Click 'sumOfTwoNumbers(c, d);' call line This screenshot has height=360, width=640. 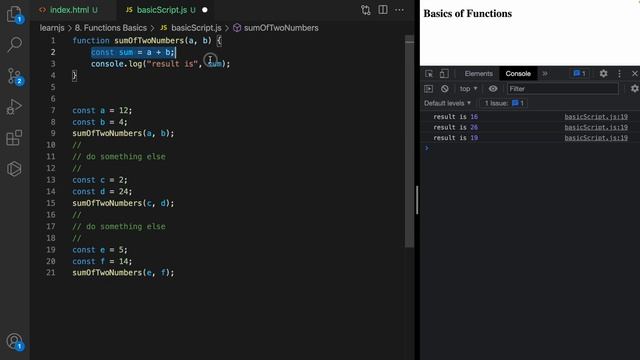coord(123,203)
